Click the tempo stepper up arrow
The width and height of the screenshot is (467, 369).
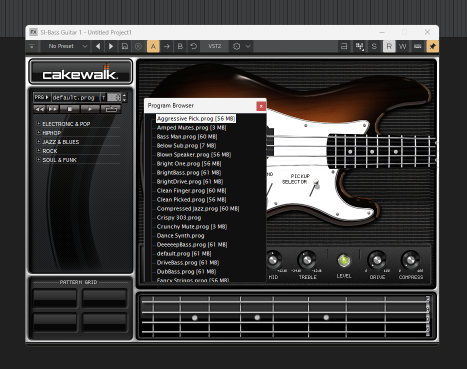(124, 95)
